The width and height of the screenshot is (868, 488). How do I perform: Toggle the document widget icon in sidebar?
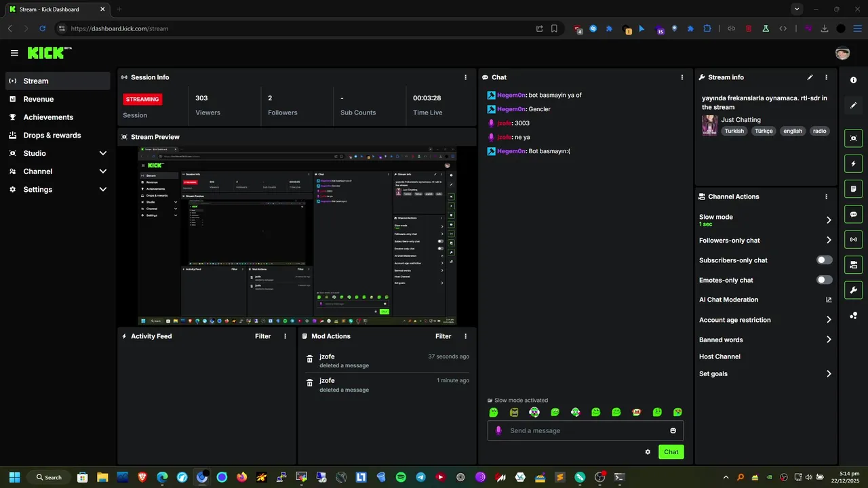pos(853,188)
